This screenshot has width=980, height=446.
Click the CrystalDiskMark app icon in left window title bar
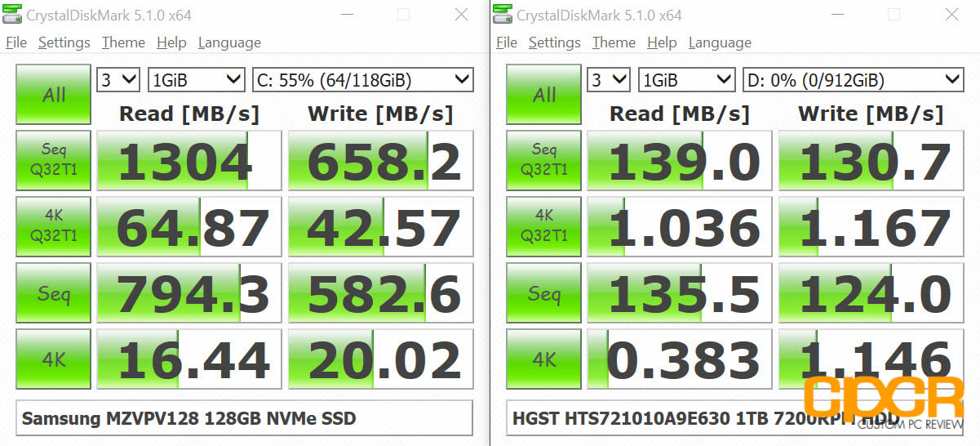coord(13,15)
